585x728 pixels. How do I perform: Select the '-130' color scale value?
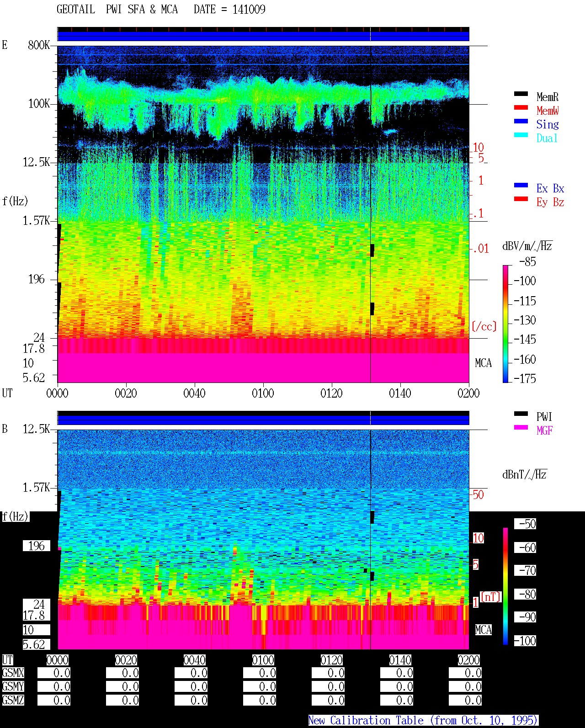click(x=525, y=320)
